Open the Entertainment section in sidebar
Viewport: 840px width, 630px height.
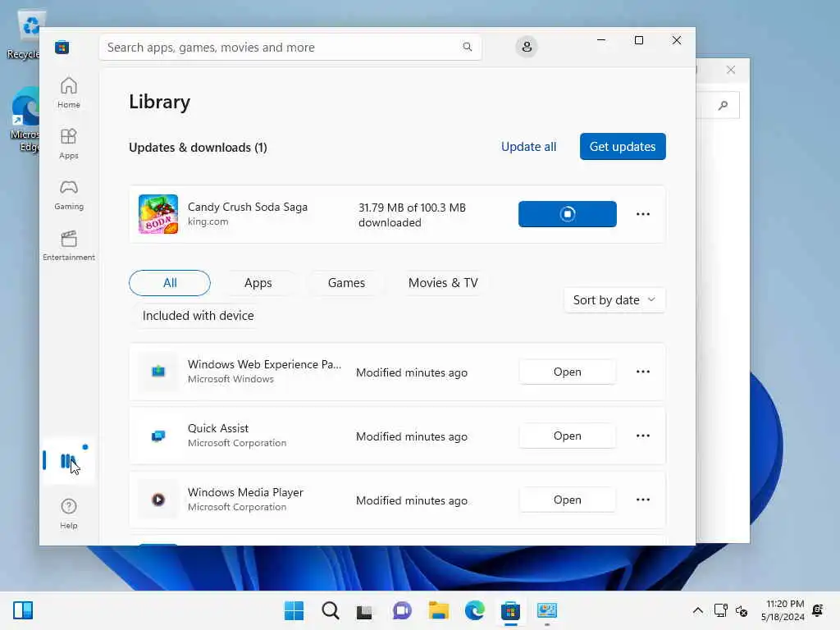(69, 245)
